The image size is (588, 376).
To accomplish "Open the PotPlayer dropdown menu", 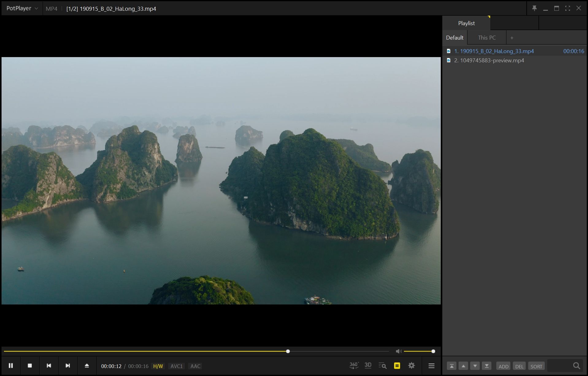I will point(22,8).
